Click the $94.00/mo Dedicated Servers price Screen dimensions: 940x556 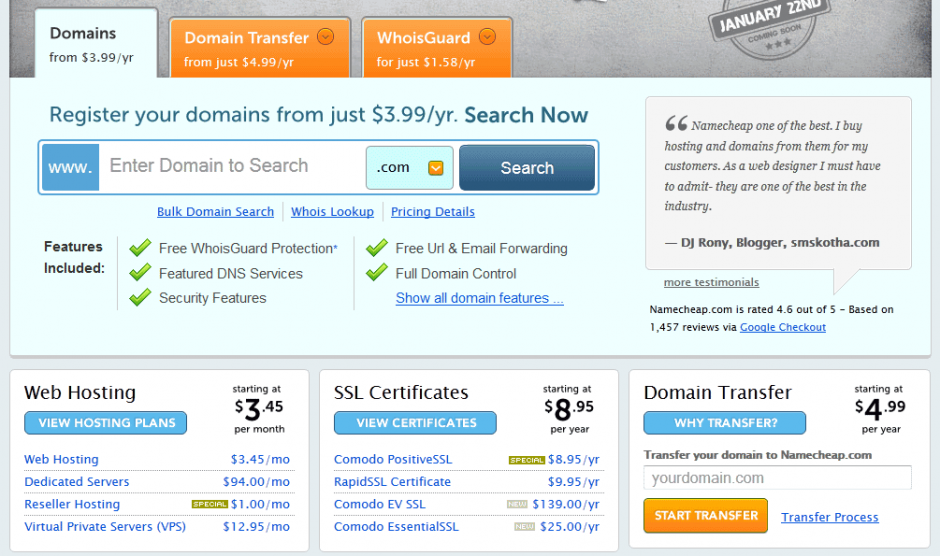click(x=257, y=482)
